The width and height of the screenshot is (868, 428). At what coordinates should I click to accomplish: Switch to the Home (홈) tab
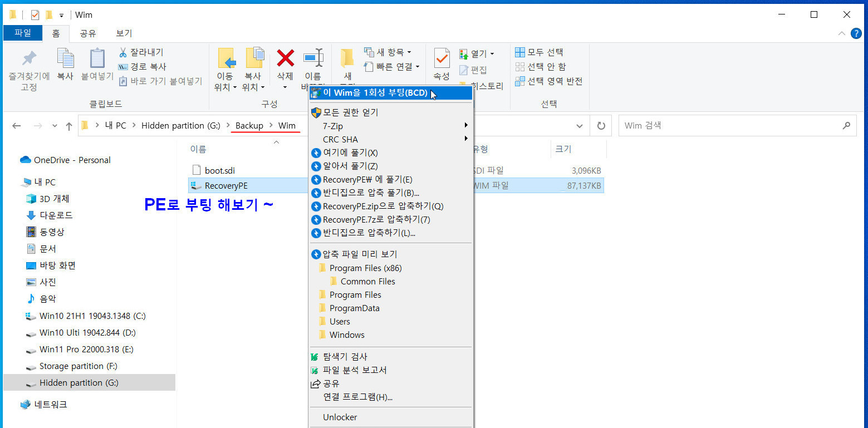tap(56, 33)
